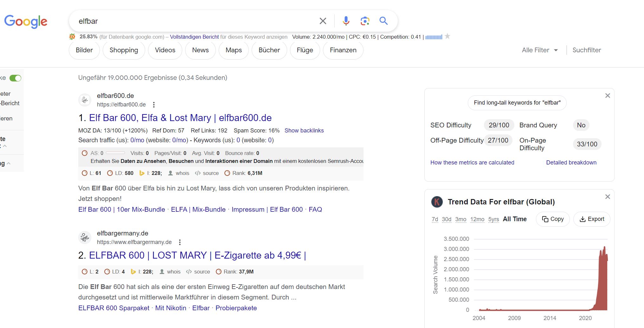Open ELFA | Mix-Bundle sitelink
This screenshot has width=644, height=328.
tap(198, 209)
